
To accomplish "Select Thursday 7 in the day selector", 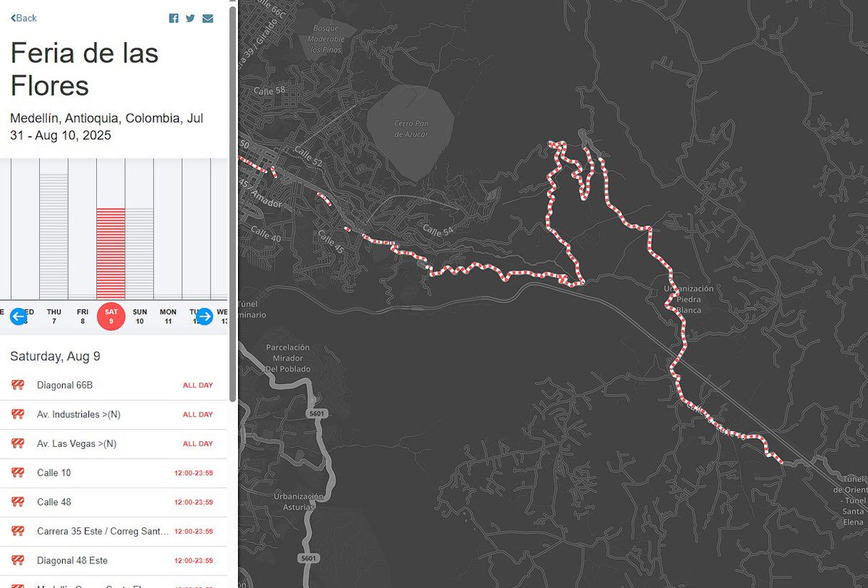I will pos(54,316).
